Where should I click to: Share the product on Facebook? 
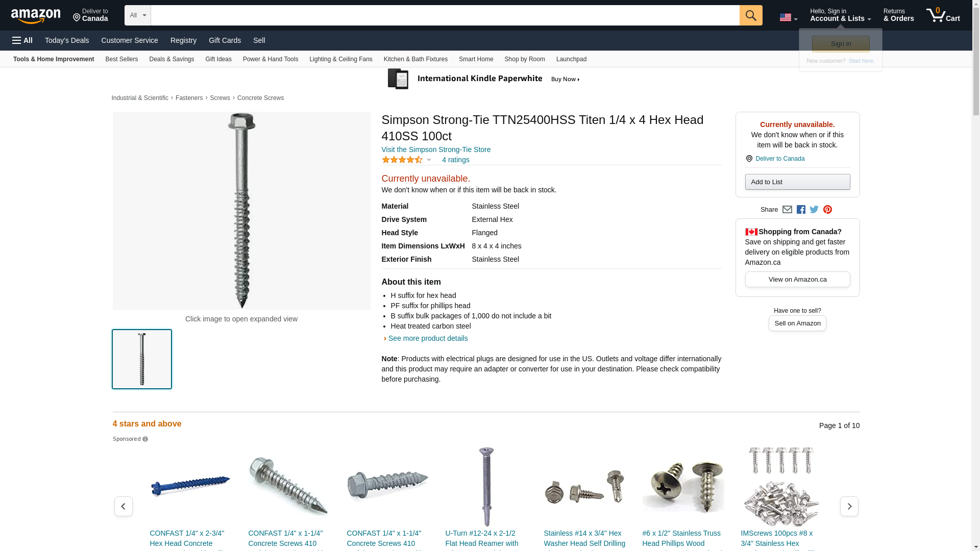click(x=801, y=210)
